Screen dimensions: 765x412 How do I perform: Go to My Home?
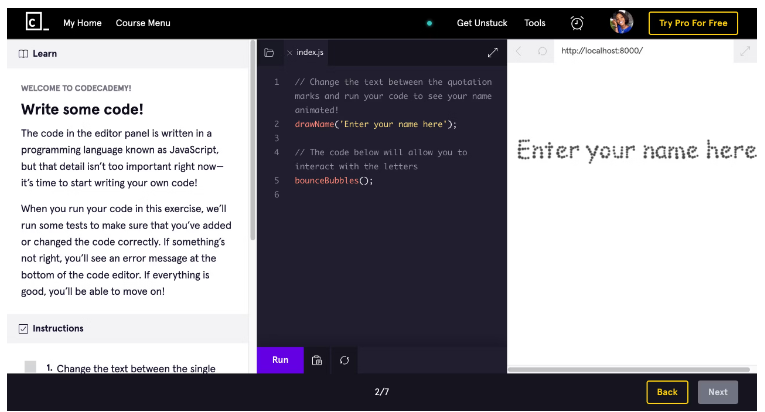[x=82, y=23]
